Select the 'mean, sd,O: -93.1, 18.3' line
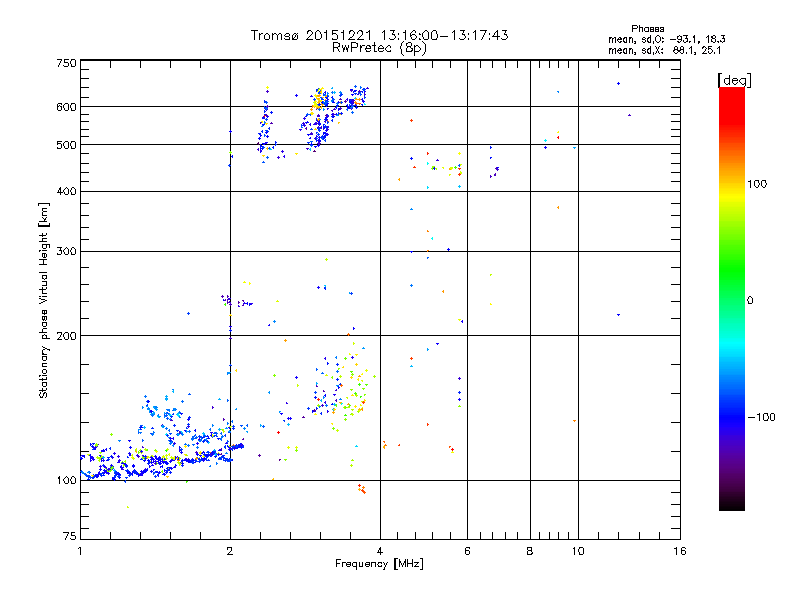The height and width of the screenshot is (600, 800). pos(666,39)
